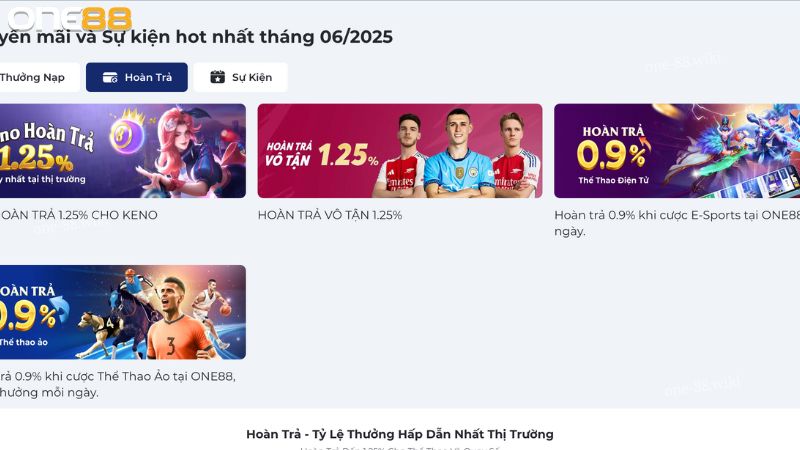The image size is (800, 450).
Task: Open the Hoàn Trả Vô Tận 1.25% banner
Action: tap(400, 151)
